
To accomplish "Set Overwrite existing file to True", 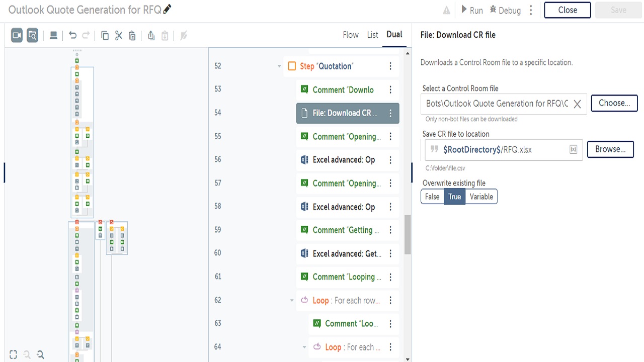I will coord(455,197).
